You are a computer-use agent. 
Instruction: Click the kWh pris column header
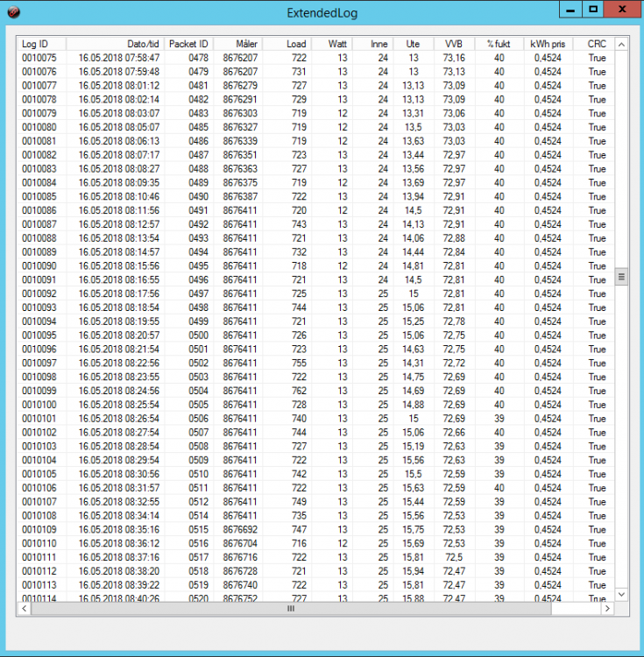(x=548, y=44)
